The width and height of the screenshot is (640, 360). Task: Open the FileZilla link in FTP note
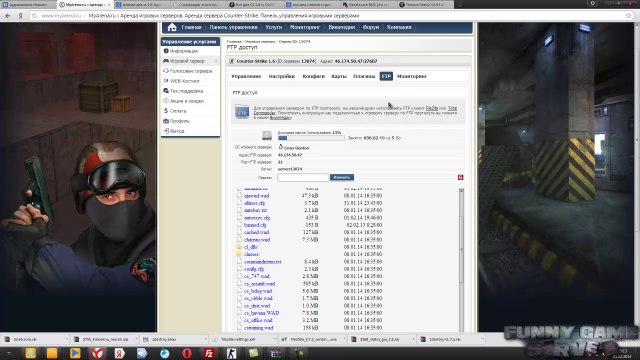[431, 109]
